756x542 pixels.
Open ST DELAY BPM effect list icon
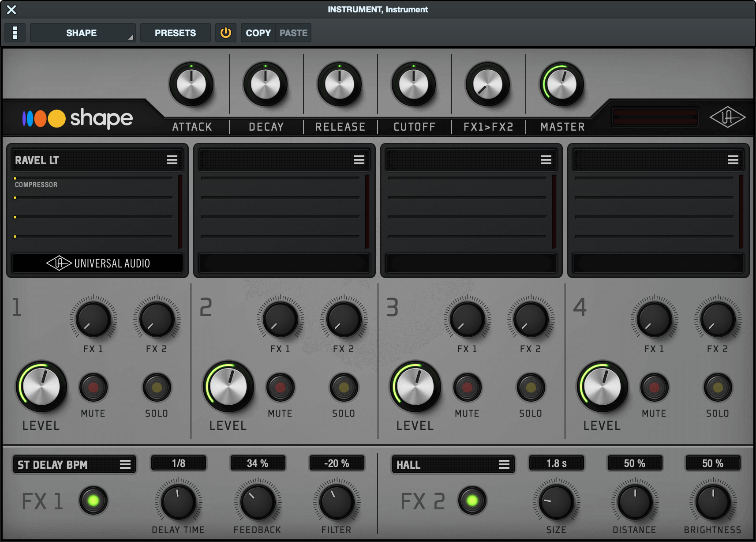tap(125, 464)
